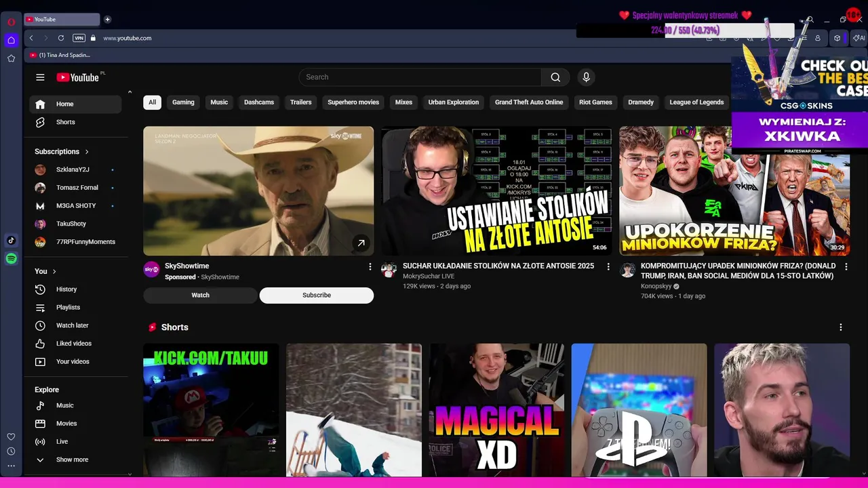The height and width of the screenshot is (488, 868).
Task: Open Spotify in Opera sidebar
Action: coord(11,259)
